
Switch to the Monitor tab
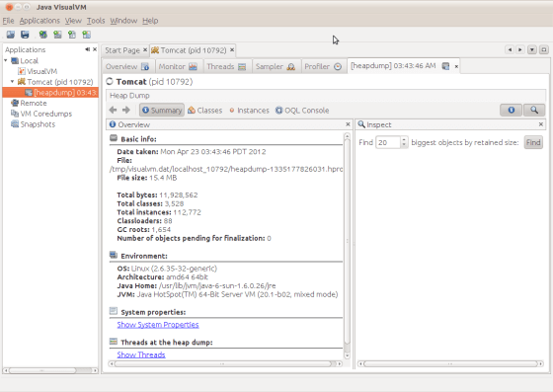point(178,66)
